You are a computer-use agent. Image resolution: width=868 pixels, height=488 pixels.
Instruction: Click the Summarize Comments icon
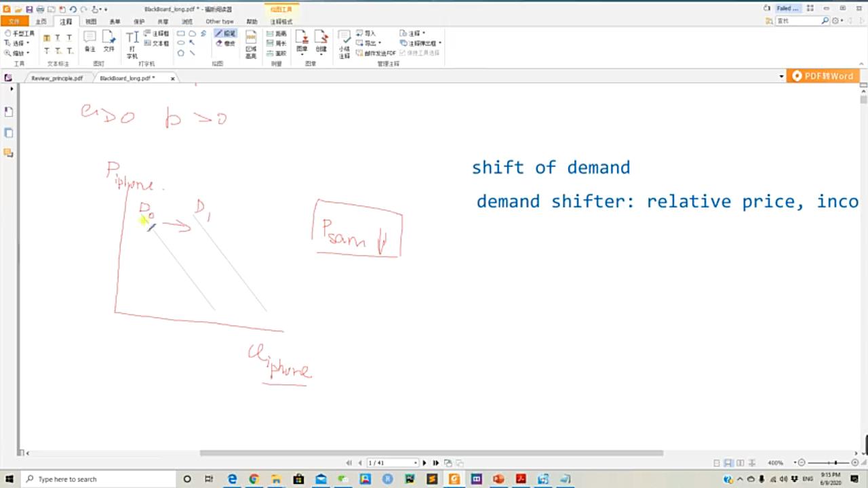344,45
